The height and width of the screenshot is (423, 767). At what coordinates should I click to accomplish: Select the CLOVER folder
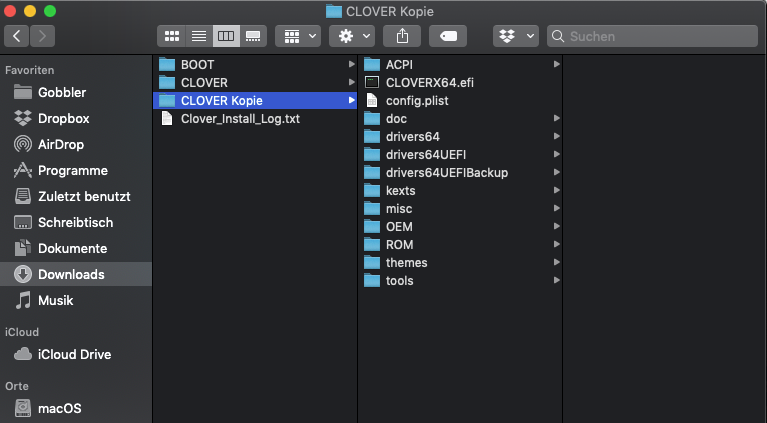tap(255, 83)
